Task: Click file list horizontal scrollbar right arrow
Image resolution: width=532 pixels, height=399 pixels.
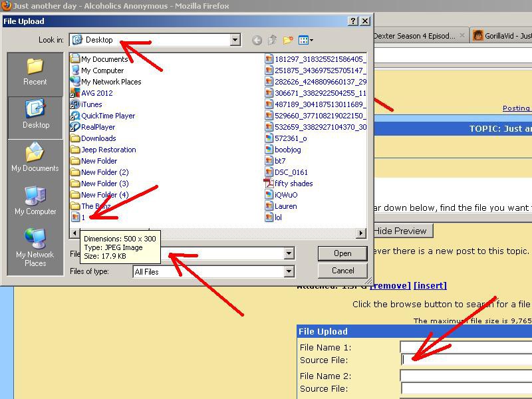Action: [x=361, y=233]
